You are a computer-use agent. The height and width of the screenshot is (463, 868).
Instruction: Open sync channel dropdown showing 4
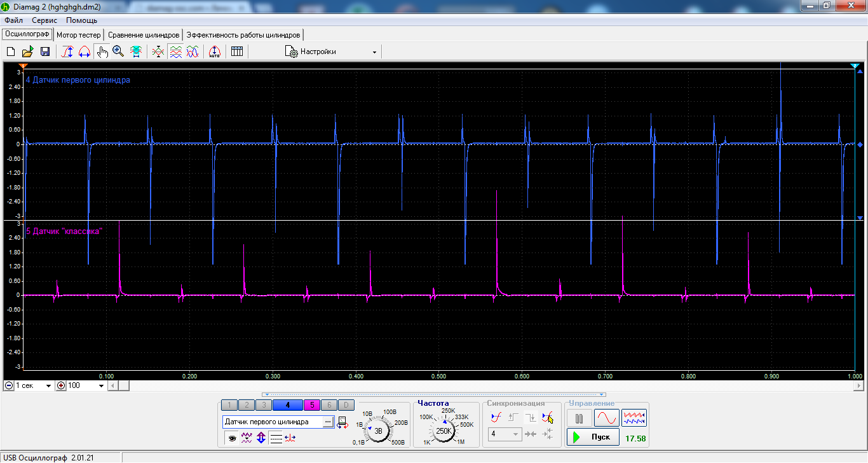515,434
